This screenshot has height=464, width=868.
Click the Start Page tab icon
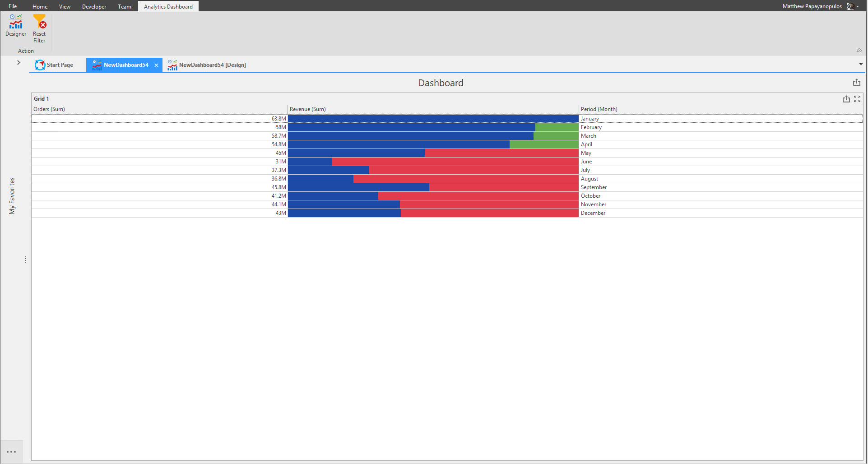pyautogui.click(x=40, y=65)
